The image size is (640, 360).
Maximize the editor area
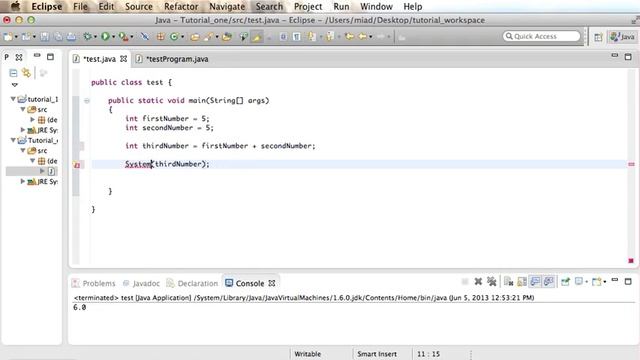click(628, 57)
